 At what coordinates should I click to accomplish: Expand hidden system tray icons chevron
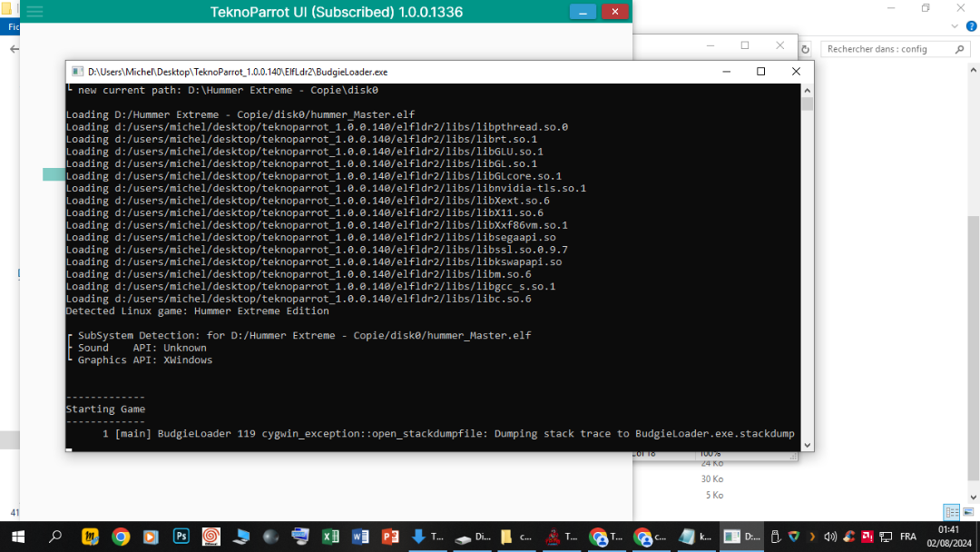(812, 537)
